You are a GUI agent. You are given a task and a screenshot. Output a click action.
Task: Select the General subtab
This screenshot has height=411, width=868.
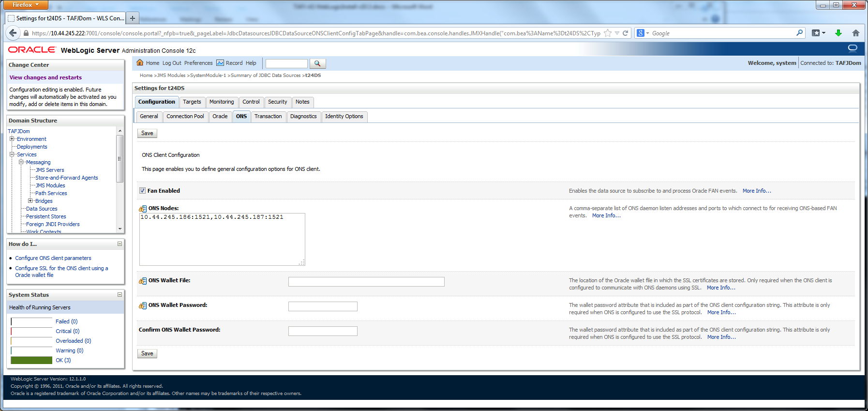[149, 116]
